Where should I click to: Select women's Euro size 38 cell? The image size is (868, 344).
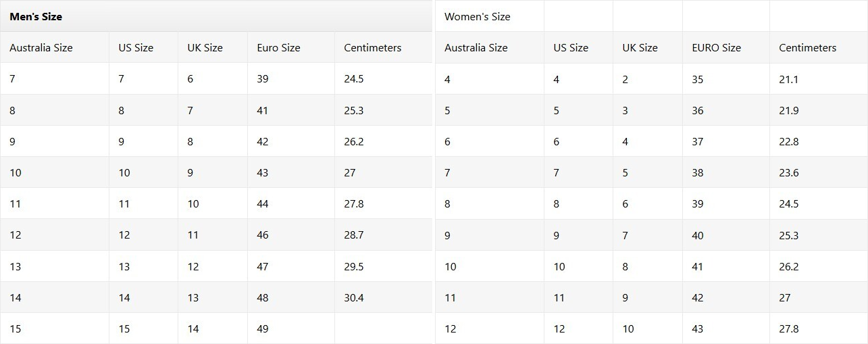point(697,173)
